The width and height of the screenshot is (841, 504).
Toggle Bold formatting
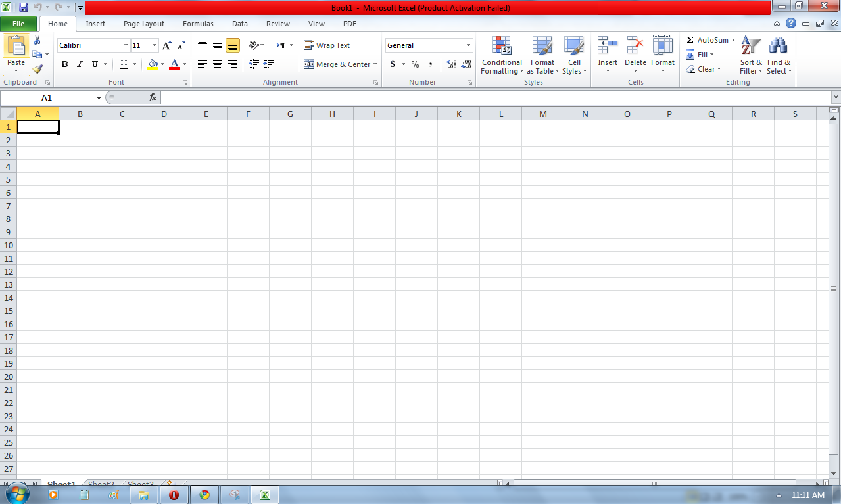point(64,64)
